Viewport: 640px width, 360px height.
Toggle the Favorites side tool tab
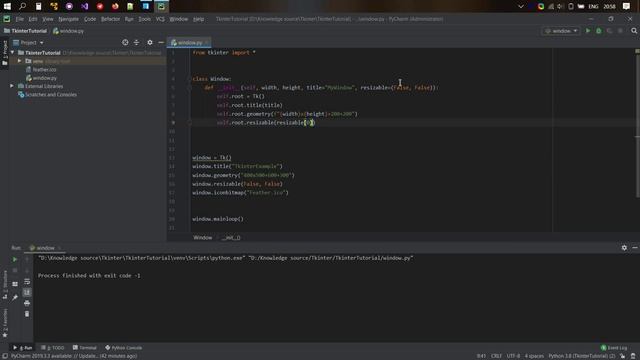tap(5, 322)
